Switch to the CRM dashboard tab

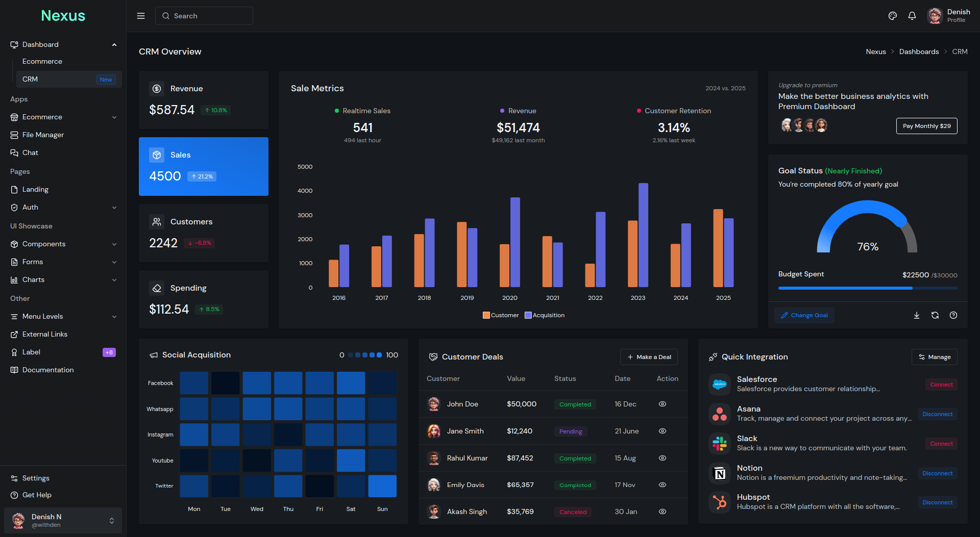click(x=30, y=79)
